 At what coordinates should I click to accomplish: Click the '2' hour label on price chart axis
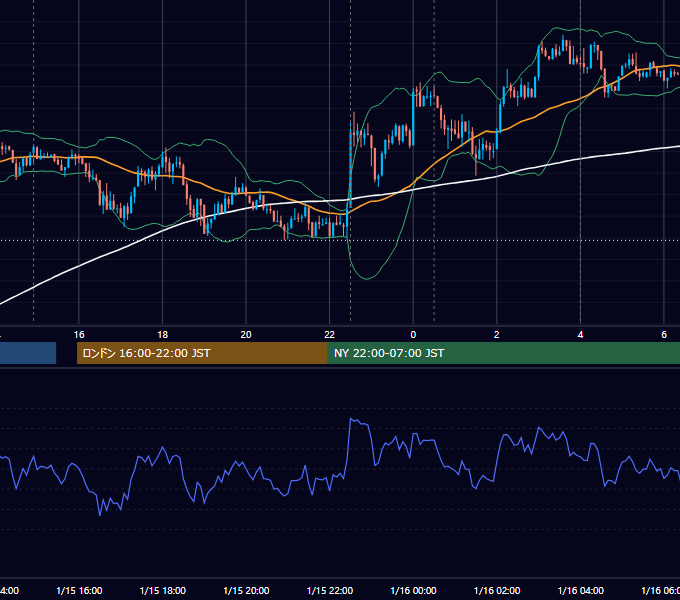click(x=497, y=335)
